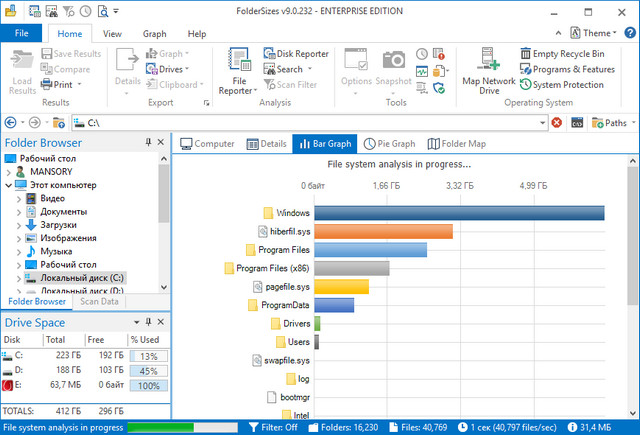Switch to the Pie Graph tab
The width and height of the screenshot is (640, 435).
pyautogui.click(x=390, y=144)
